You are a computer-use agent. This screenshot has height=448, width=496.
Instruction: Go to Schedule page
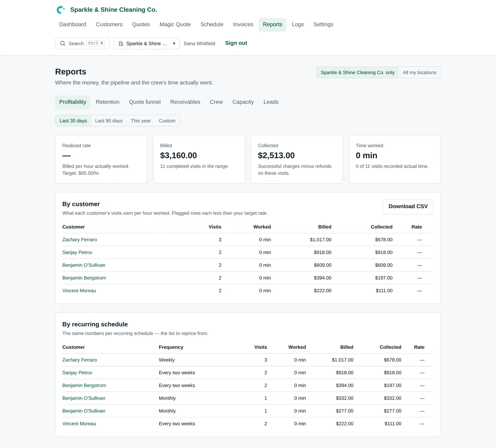pyautogui.click(x=212, y=25)
